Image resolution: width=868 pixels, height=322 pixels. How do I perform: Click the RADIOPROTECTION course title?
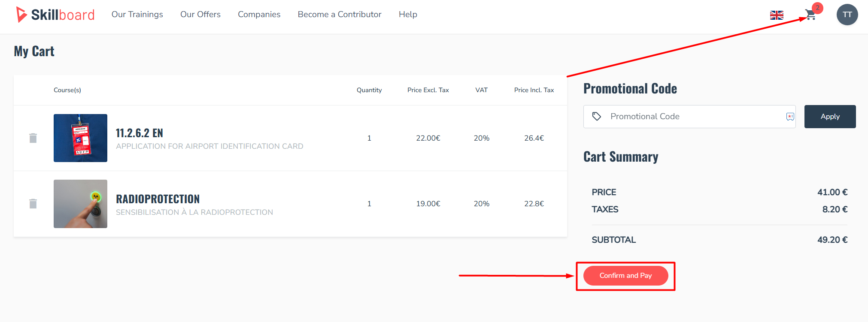coord(158,199)
